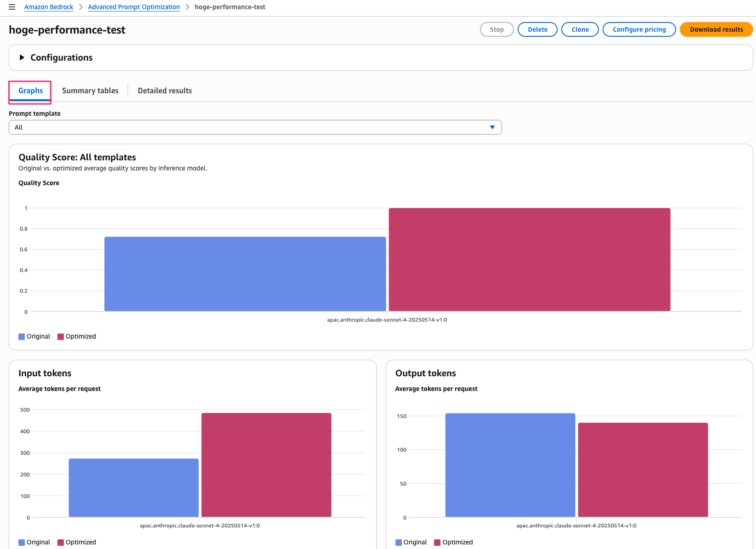
Task: Click the Original bar in Quality Score chart
Action: pos(245,274)
